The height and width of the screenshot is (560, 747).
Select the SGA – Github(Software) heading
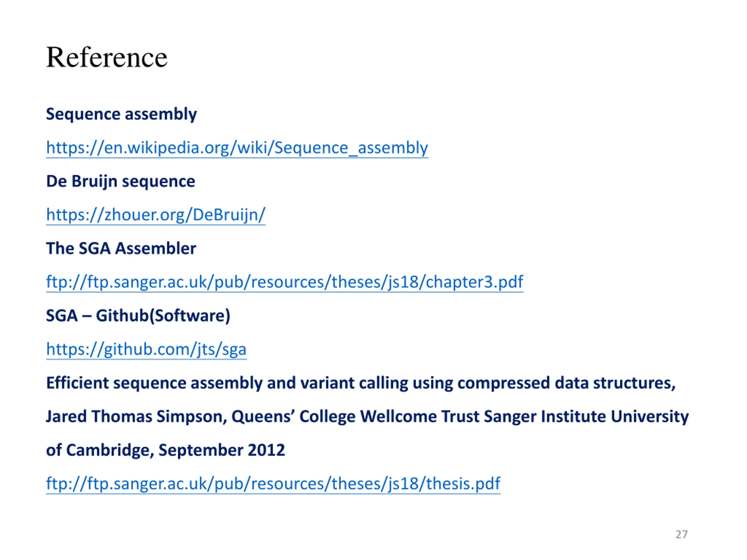point(138,316)
